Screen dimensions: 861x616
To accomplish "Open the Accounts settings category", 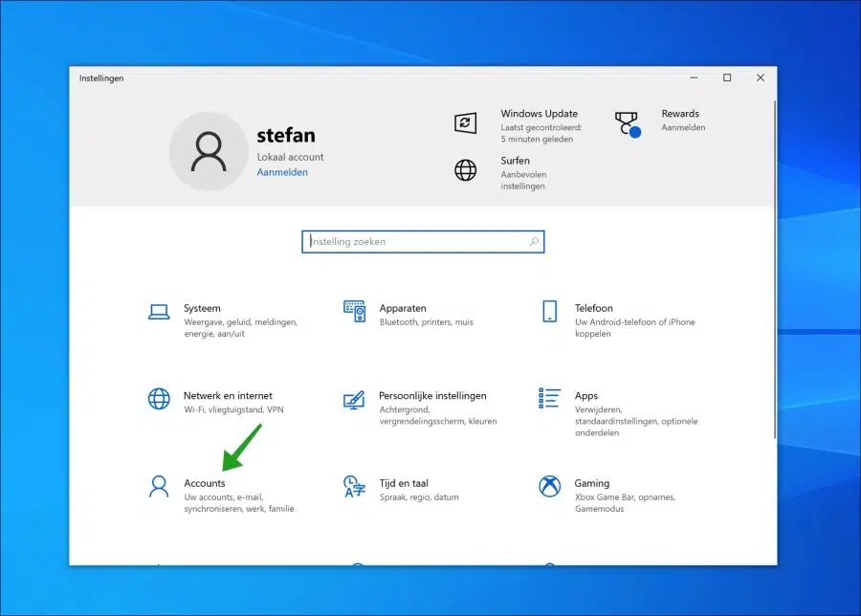I will [x=221, y=495].
